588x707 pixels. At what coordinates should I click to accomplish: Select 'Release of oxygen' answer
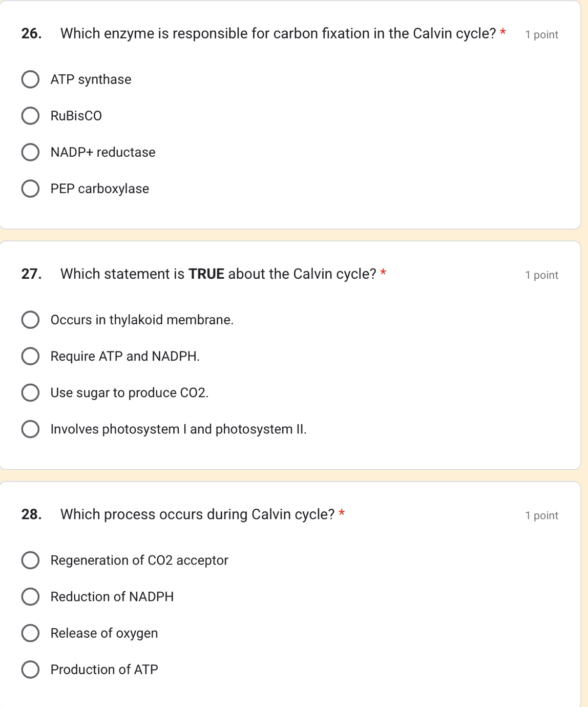tap(30, 633)
